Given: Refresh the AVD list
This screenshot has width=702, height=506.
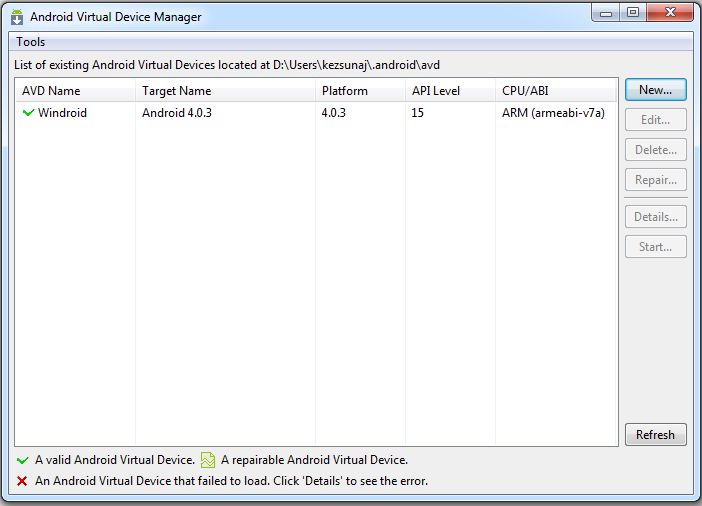Looking at the screenshot, I should tap(655, 435).
